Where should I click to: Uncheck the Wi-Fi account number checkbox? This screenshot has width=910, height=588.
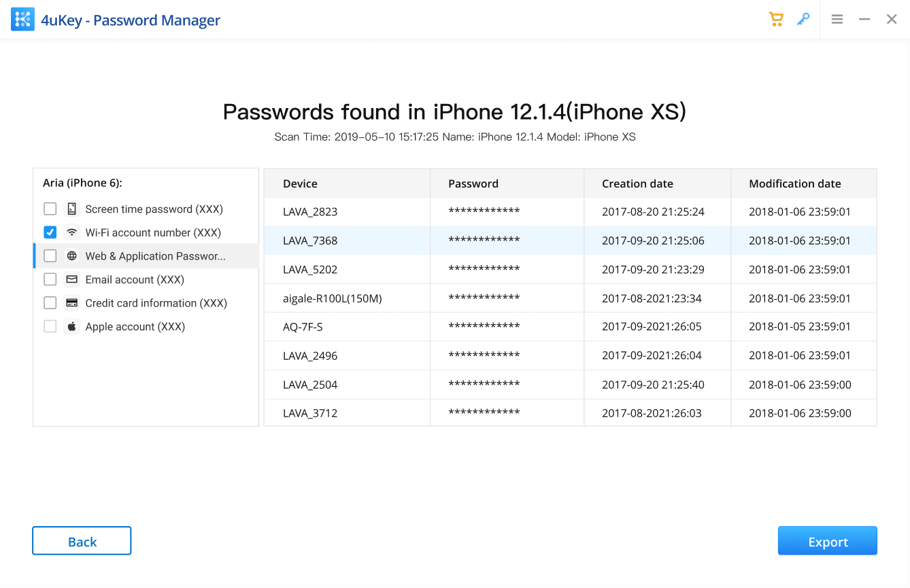pos(50,232)
